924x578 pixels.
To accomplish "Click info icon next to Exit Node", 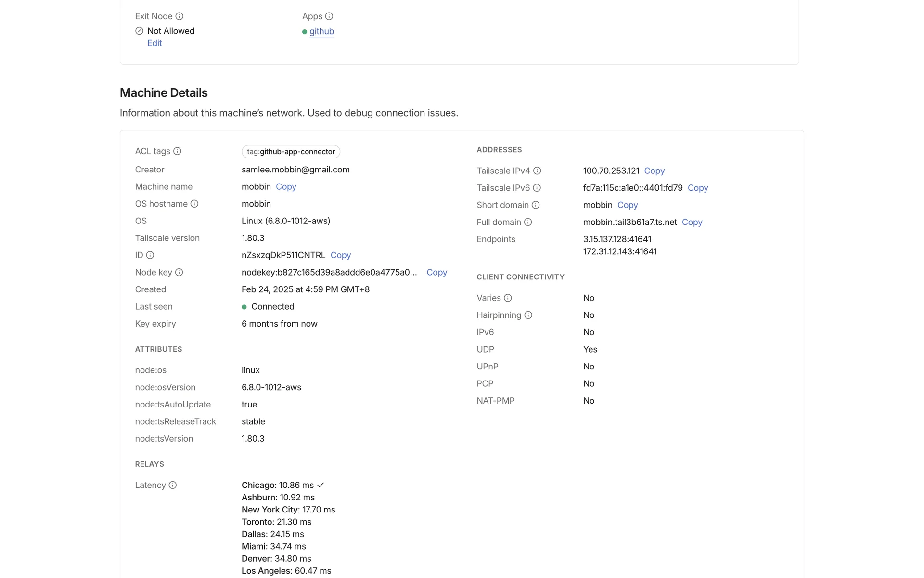I will tap(179, 16).
